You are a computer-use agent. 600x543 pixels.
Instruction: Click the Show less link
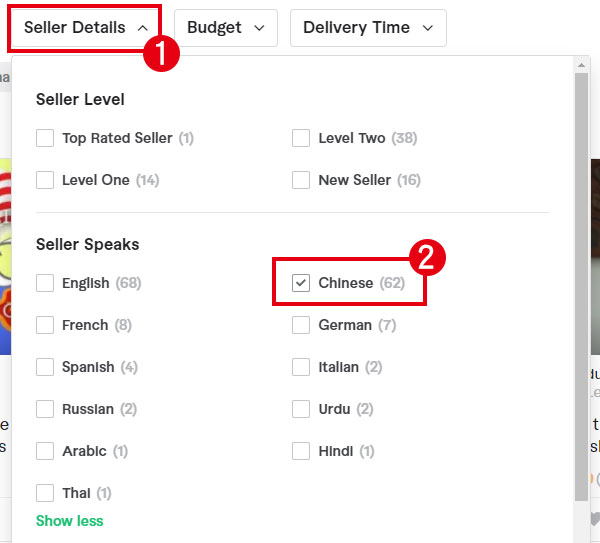(x=69, y=521)
